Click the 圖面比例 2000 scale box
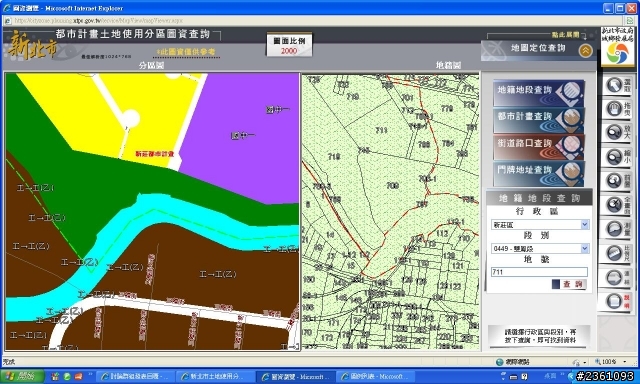This screenshot has height=384, width=640. (x=289, y=45)
